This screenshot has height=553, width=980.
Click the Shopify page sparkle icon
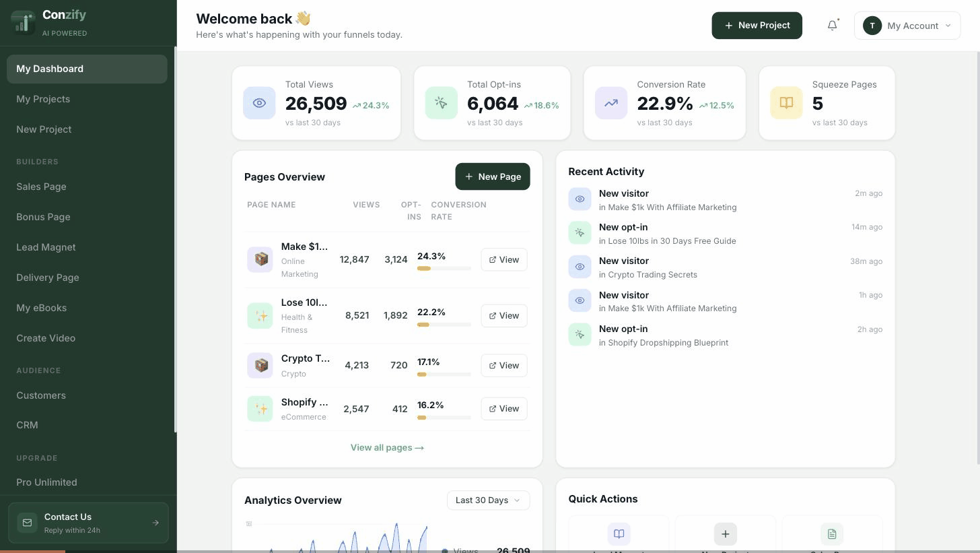click(x=260, y=409)
